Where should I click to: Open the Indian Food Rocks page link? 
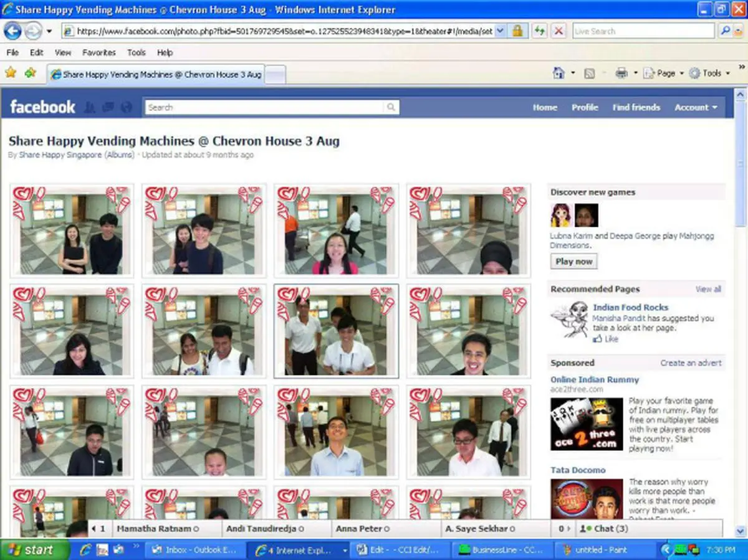tap(630, 307)
